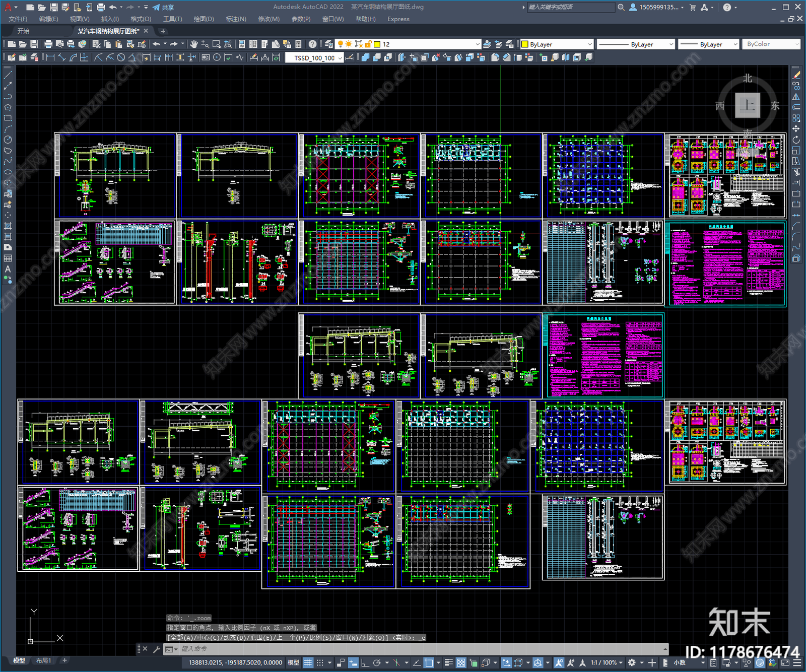Open the lineweight ByLayer dropdown
This screenshot has width=806, height=672.
(x=708, y=44)
